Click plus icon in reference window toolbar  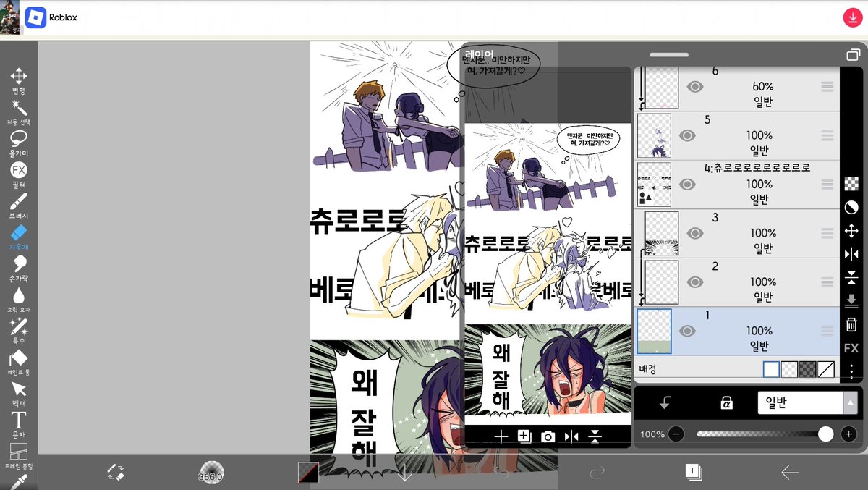(x=501, y=436)
